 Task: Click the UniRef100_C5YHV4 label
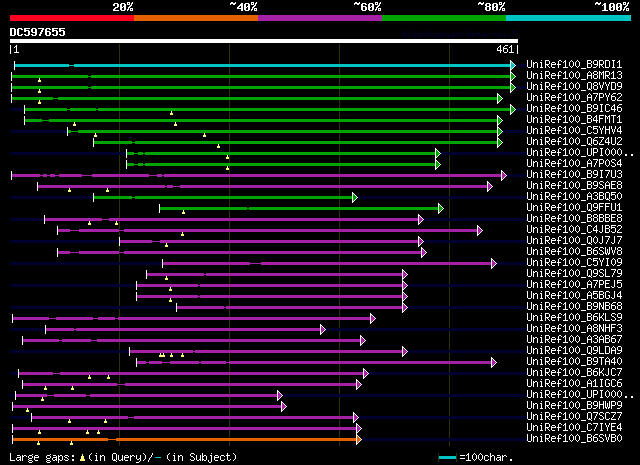(574, 130)
